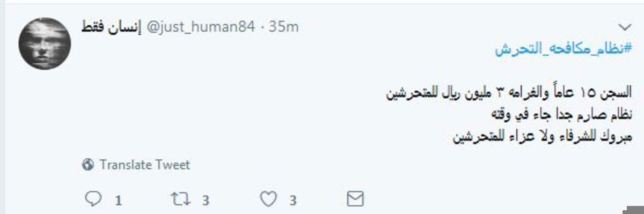
Task: Like the tweet with the heart icon
Action: 267,200
